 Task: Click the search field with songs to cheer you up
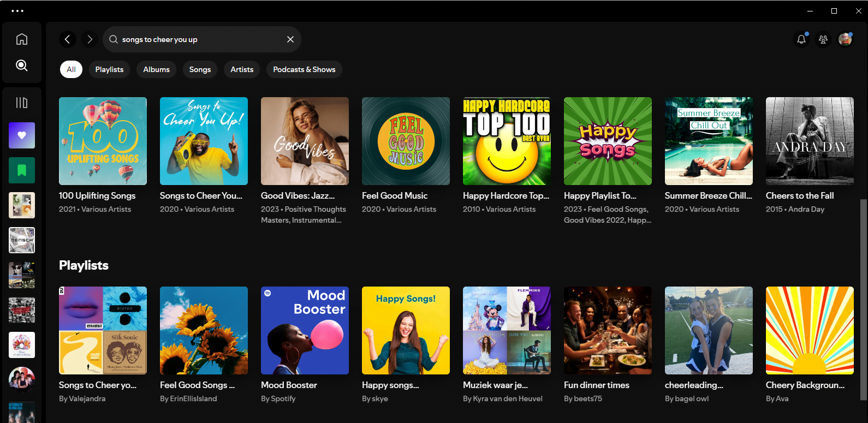tap(202, 39)
